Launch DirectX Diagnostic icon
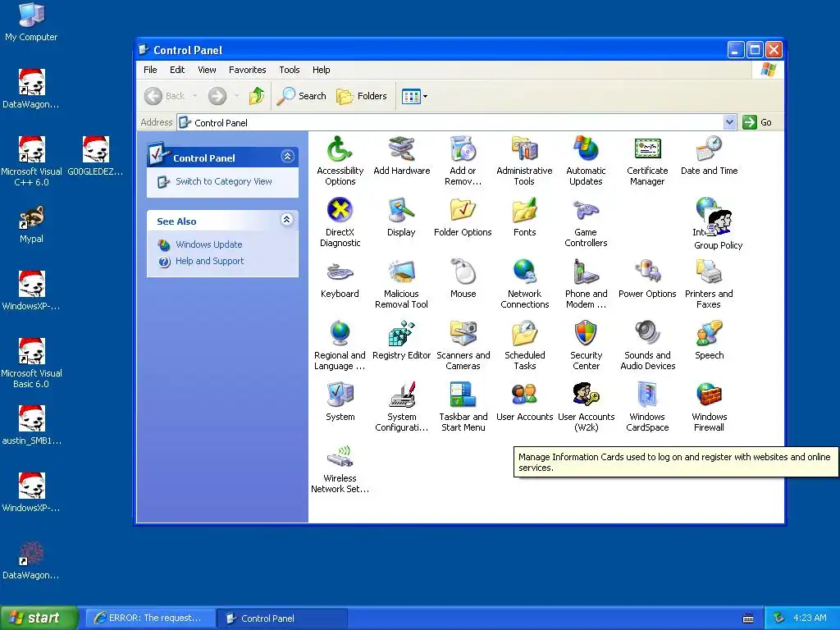 (340, 210)
